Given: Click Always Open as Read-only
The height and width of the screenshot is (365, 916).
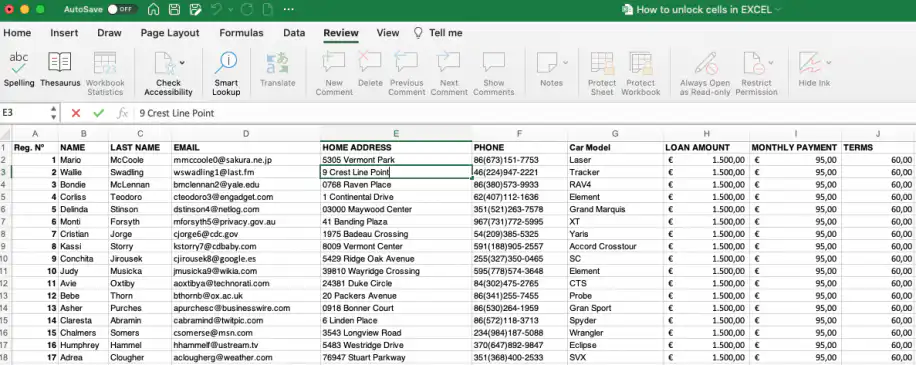Looking at the screenshot, I should pyautogui.click(x=705, y=74).
